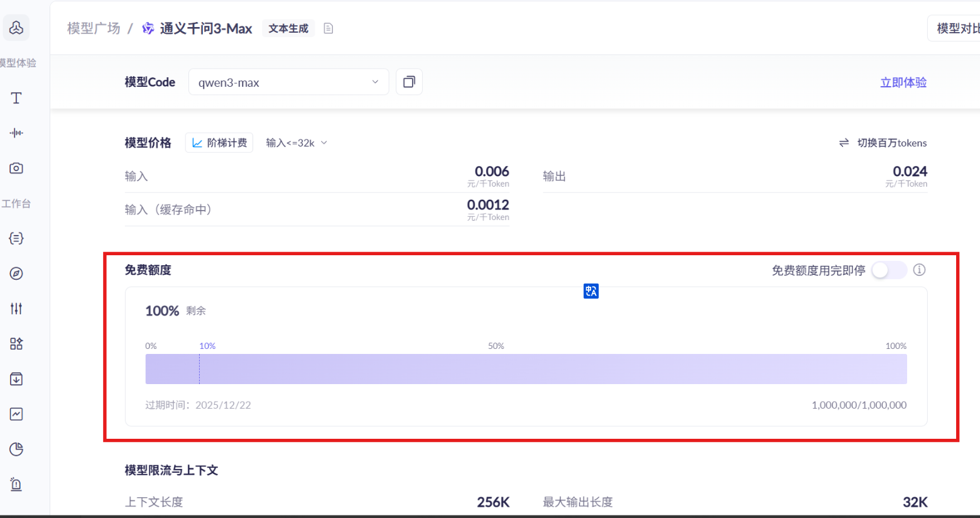Open the curly-braces code sidebar icon
980x518 pixels.
coord(16,238)
